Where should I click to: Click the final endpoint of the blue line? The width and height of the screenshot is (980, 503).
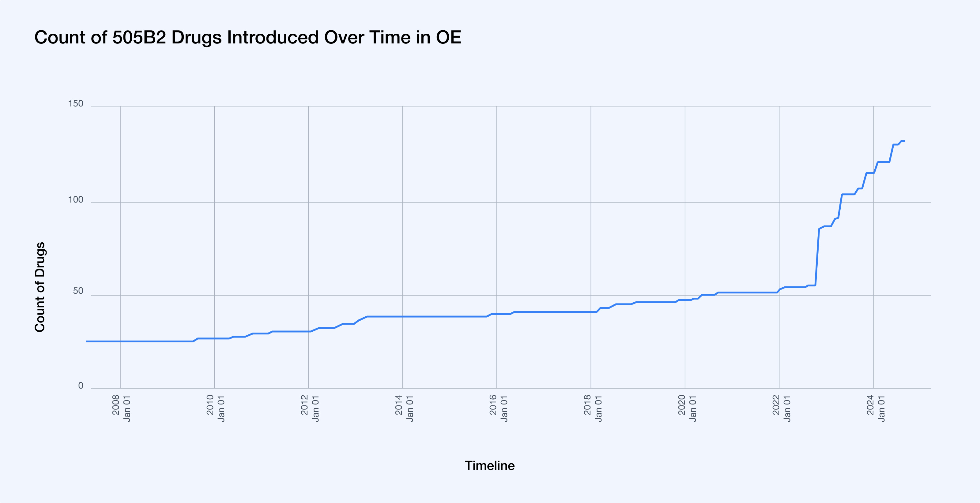tap(904, 141)
